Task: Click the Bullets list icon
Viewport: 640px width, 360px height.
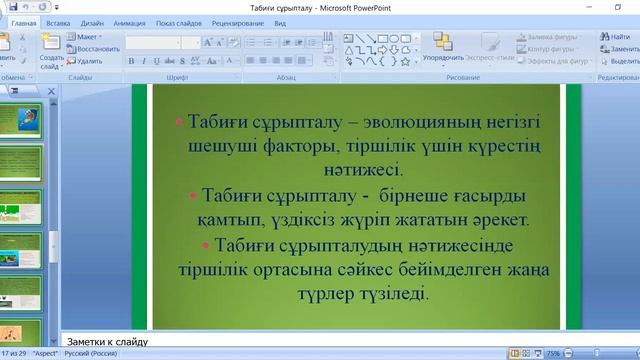Action: (x=252, y=42)
